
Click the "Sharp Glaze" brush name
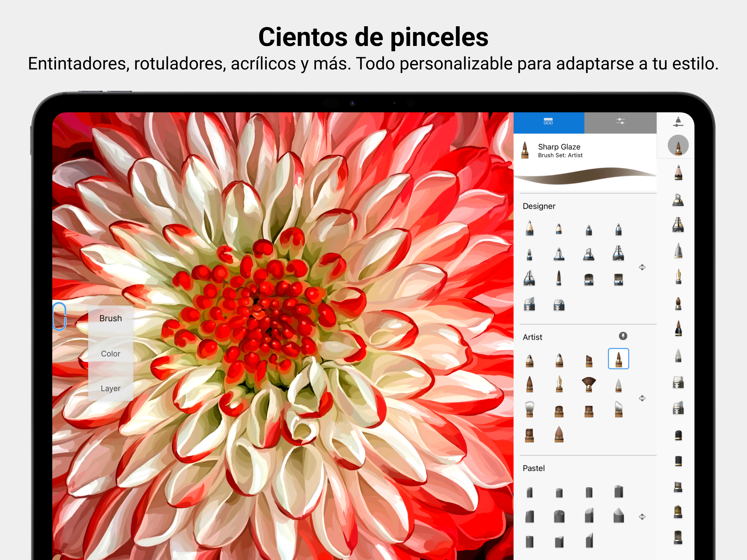[x=559, y=147]
